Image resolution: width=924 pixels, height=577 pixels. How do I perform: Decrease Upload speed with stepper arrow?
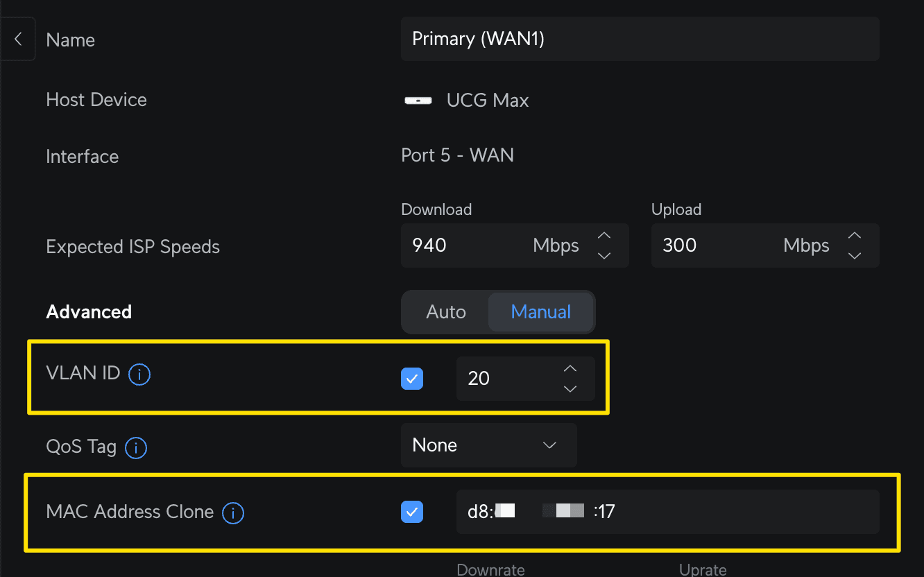point(854,255)
